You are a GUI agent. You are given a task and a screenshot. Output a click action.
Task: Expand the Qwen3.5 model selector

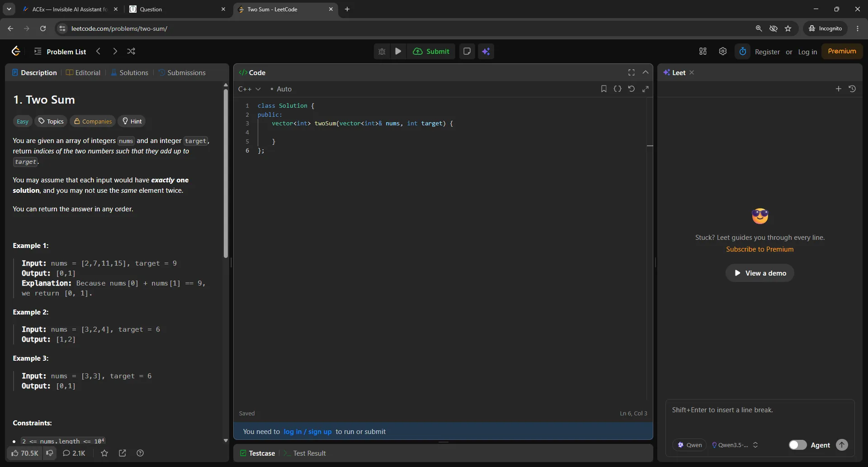pos(735,445)
